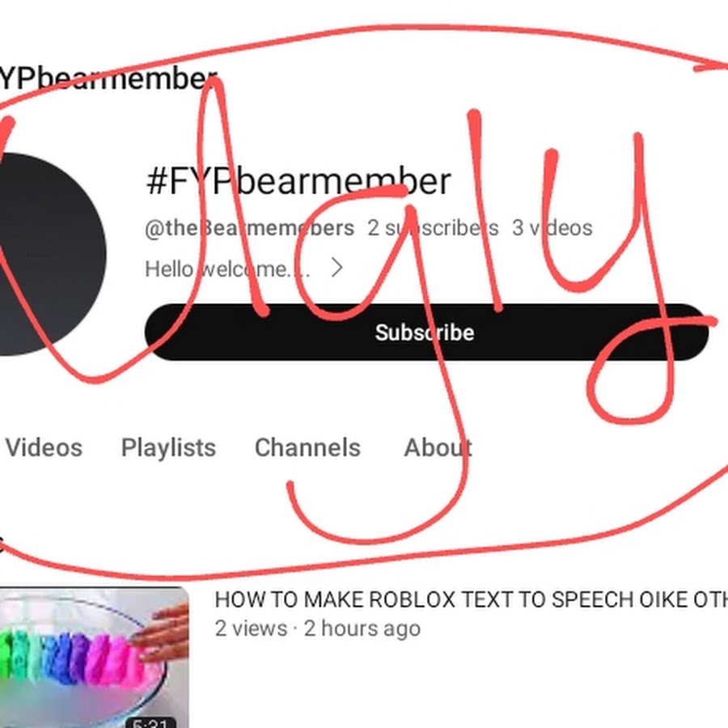Click the 3 videos count
The image size is (728, 728).
click(x=552, y=228)
